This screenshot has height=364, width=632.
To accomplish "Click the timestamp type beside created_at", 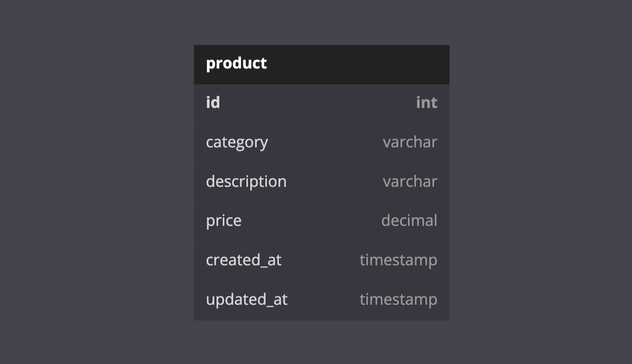I will coord(398,260).
